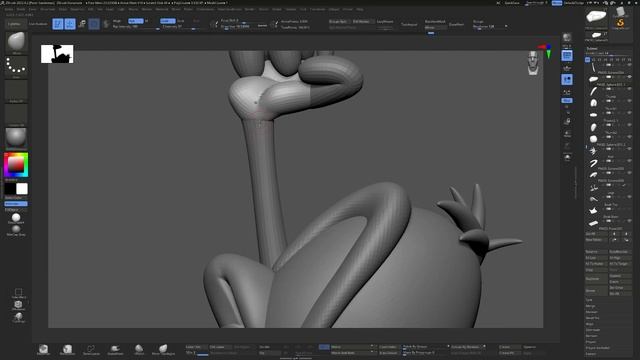Toggle BackfaceMask option
The image size is (640, 360).
(435, 22)
